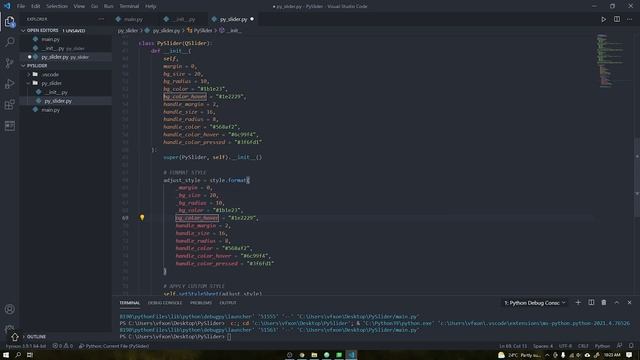The width and height of the screenshot is (640, 360).
Task: Select the Terminal panel tab
Action: tap(129, 303)
